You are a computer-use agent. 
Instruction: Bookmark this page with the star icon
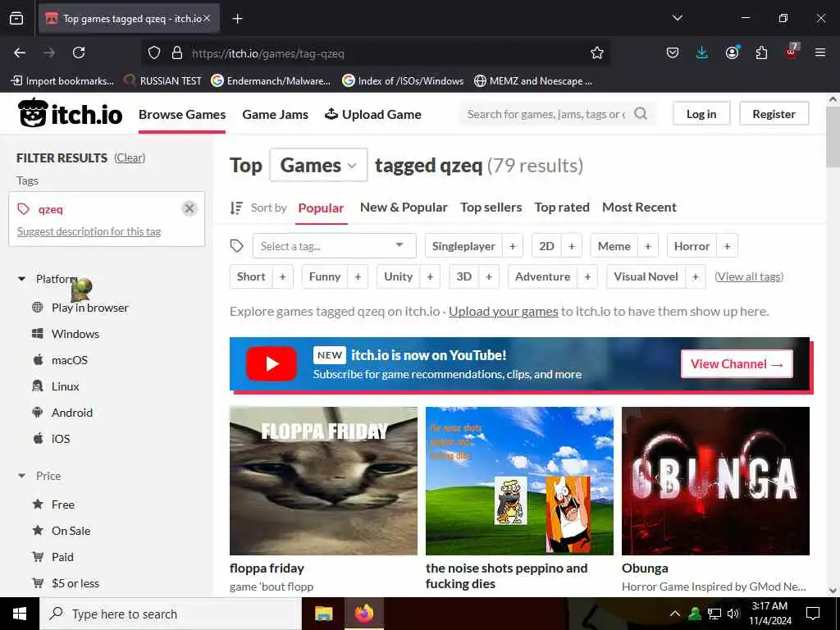597,52
